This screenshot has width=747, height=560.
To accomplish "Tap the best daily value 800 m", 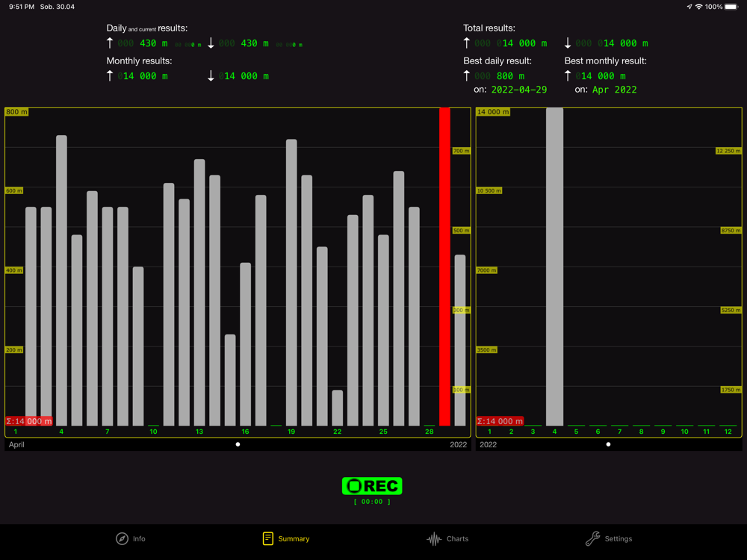I will click(x=510, y=76).
